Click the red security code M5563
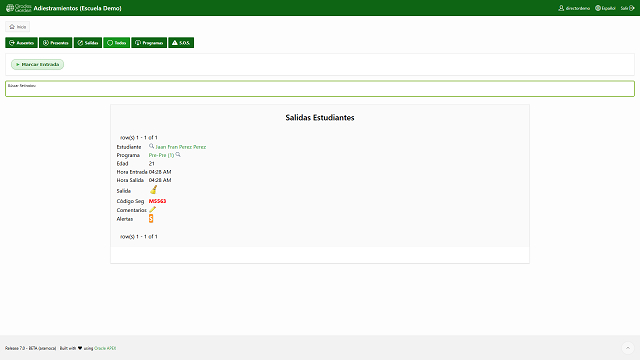 click(x=158, y=201)
